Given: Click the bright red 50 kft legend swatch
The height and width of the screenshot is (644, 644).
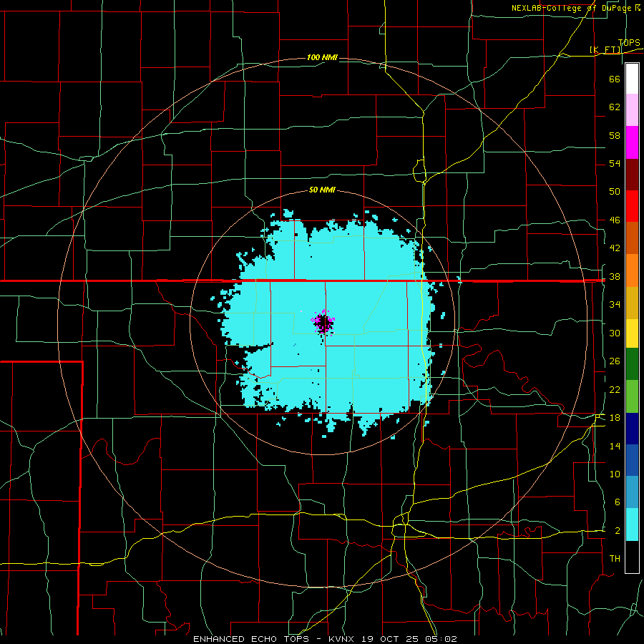Looking at the screenshot, I should click(632, 206).
